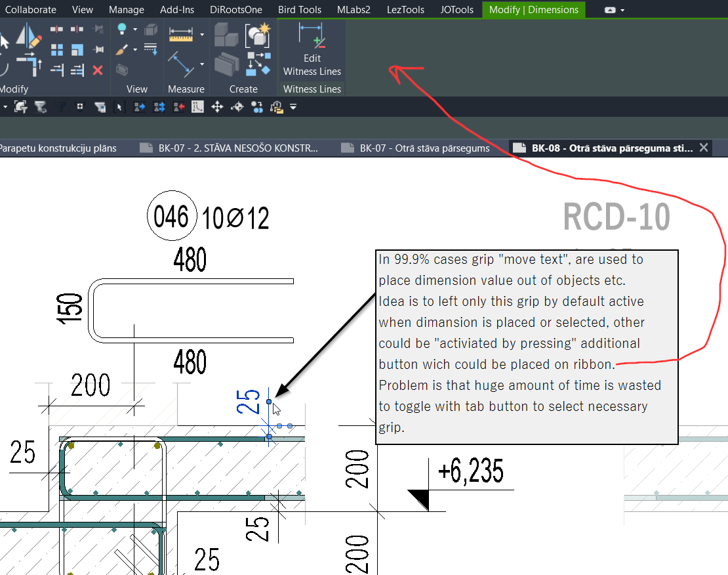This screenshot has width=728, height=575.
Task: Activate the Aligned Dimension tool in Measure panel
Action: pos(180,63)
